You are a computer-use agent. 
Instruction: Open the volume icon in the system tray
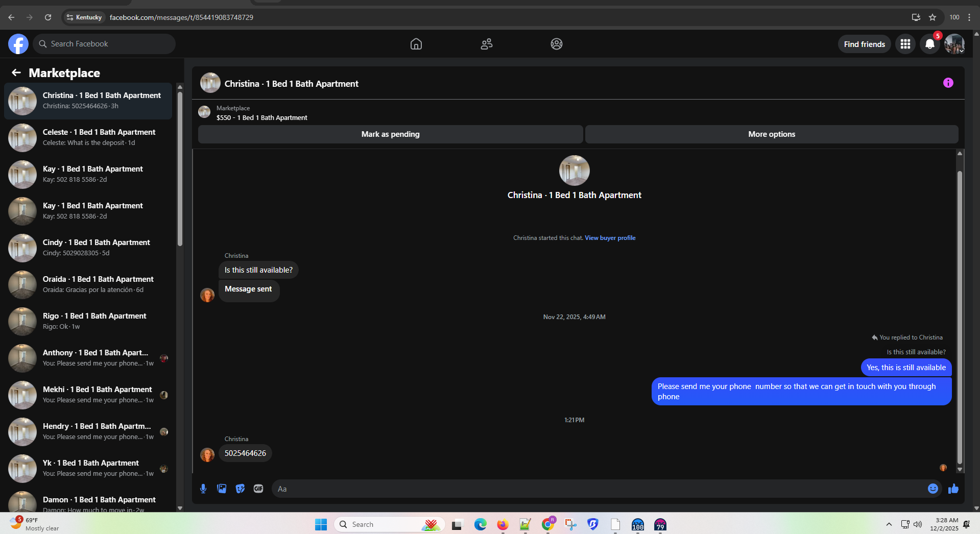tap(918, 524)
